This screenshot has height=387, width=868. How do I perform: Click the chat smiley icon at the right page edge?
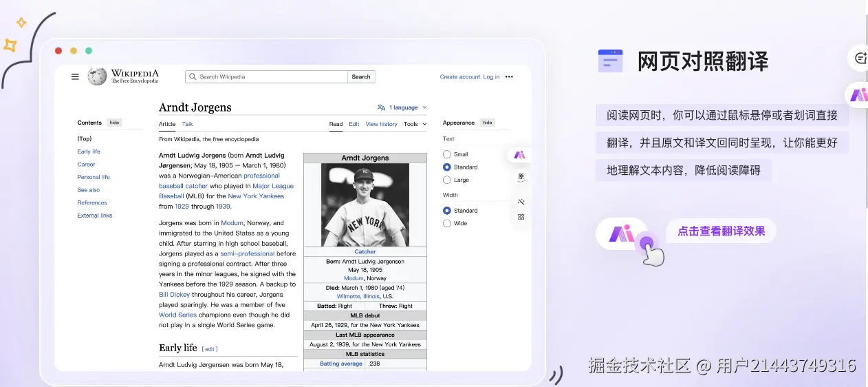[x=860, y=59]
